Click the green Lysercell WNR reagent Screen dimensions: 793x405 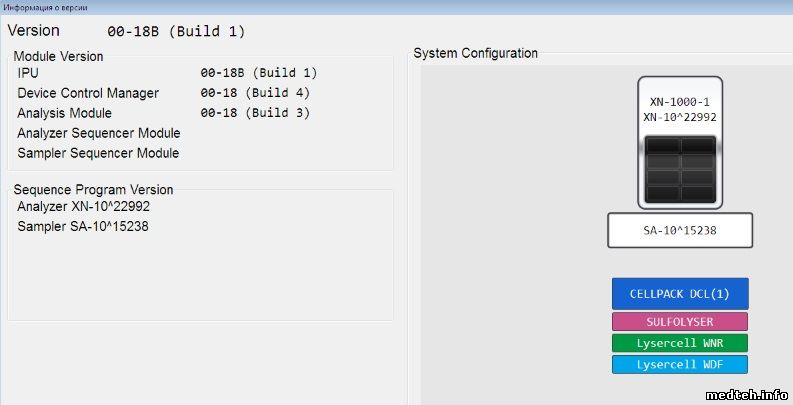click(680, 343)
